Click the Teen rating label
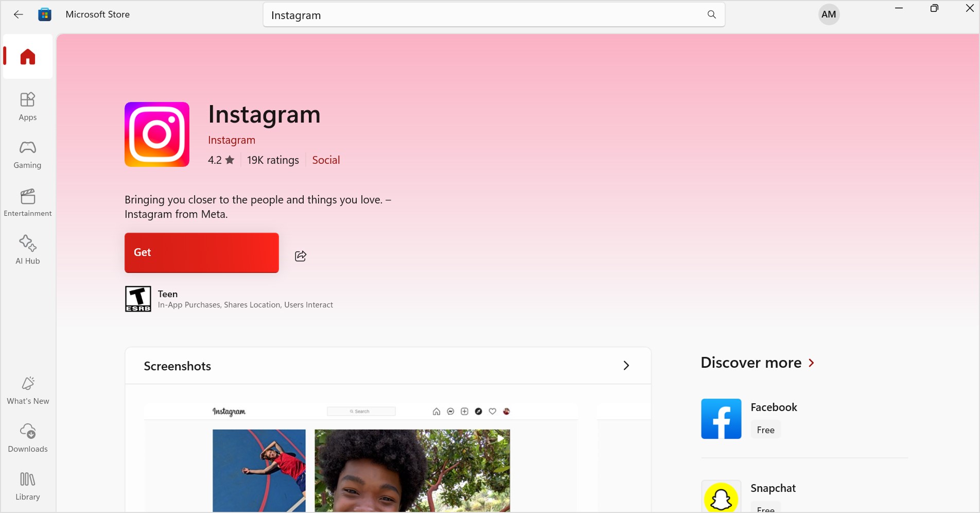The height and width of the screenshot is (513, 980). coord(168,294)
